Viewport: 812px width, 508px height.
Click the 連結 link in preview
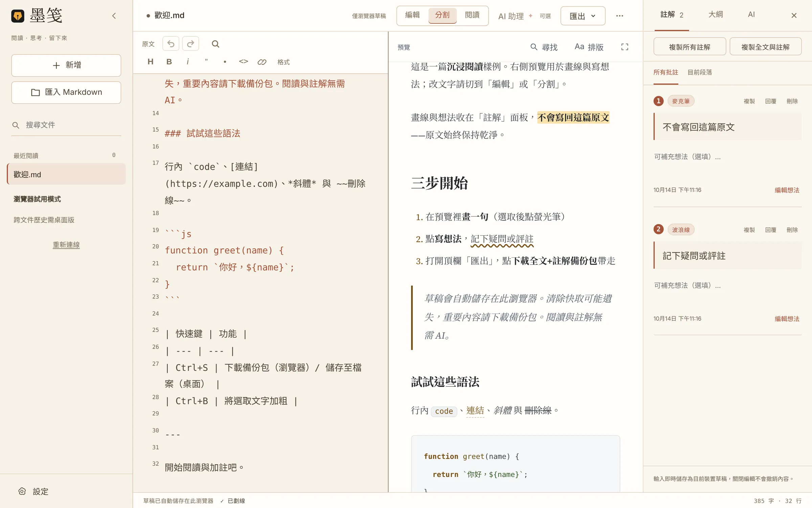click(x=475, y=410)
